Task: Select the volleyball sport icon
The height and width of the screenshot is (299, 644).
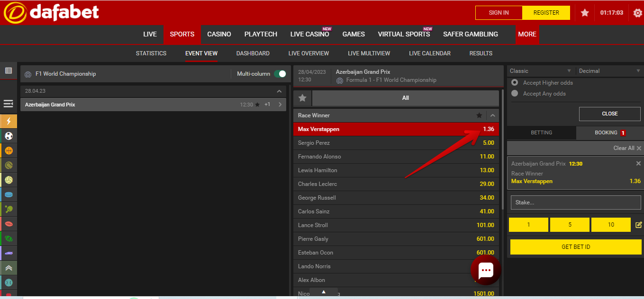Action: (x=9, y=180)
